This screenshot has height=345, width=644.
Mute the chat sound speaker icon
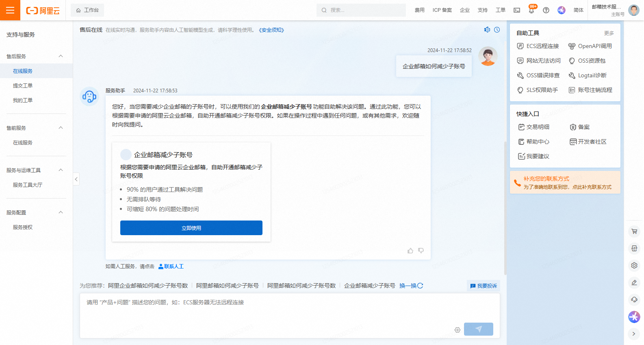[x=487, y=30]
